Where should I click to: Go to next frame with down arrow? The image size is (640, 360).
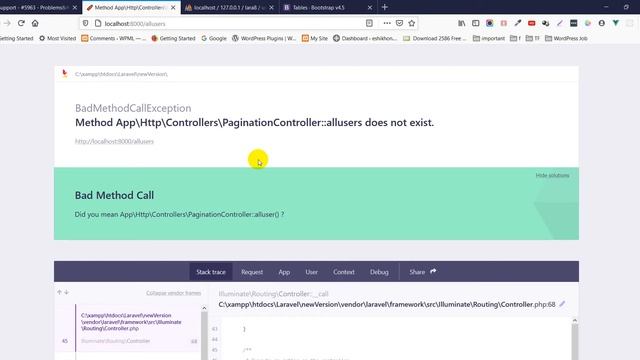point(66,292)
